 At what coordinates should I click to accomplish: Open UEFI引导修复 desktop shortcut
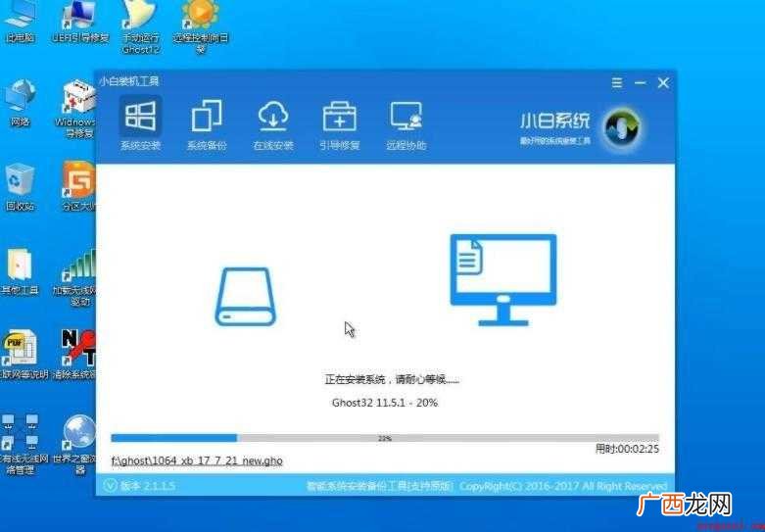point(80,22)
